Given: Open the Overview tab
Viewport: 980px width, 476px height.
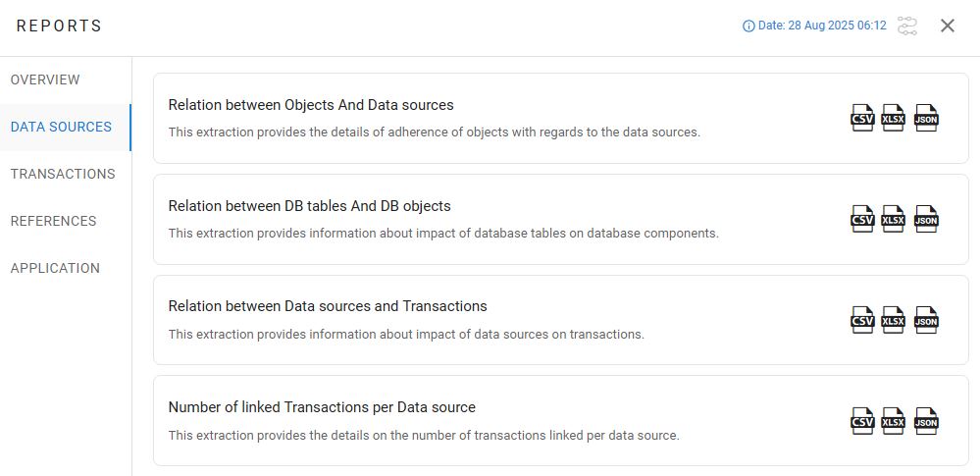Looking at the screenshot, I should pos(45,79).
